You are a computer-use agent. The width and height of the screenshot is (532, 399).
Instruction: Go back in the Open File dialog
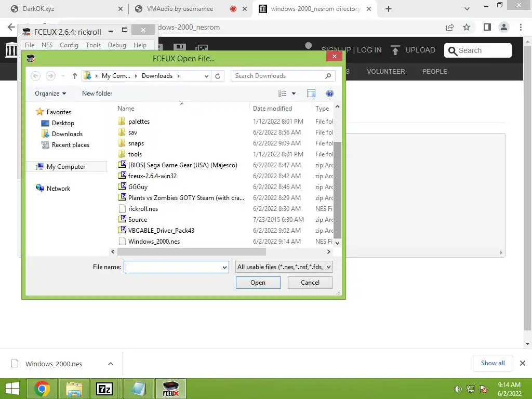(36, 76)
